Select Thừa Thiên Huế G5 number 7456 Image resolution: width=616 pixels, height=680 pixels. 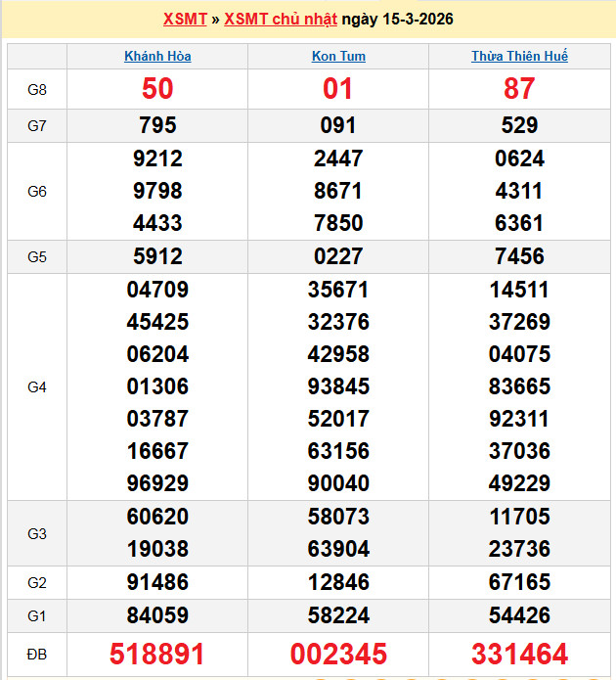tap(519, 256)
